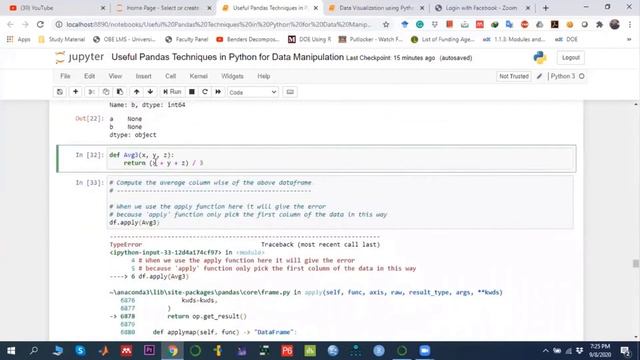Restart the kernel
640x360 pixels.
205,92
